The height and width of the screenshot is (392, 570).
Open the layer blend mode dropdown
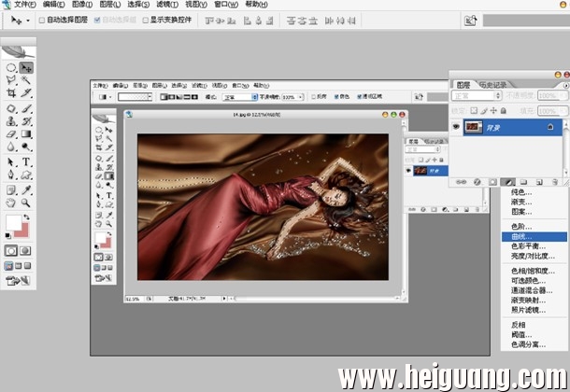point(477,96)
